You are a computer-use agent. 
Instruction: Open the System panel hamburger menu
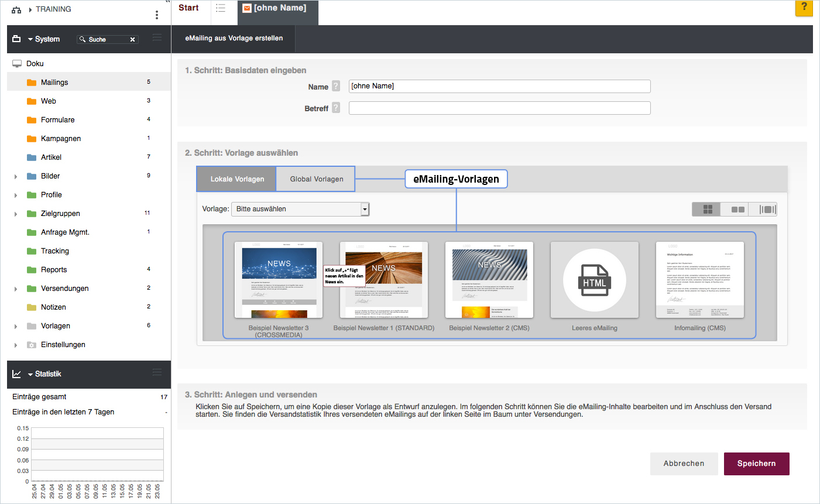pos(157,38)
